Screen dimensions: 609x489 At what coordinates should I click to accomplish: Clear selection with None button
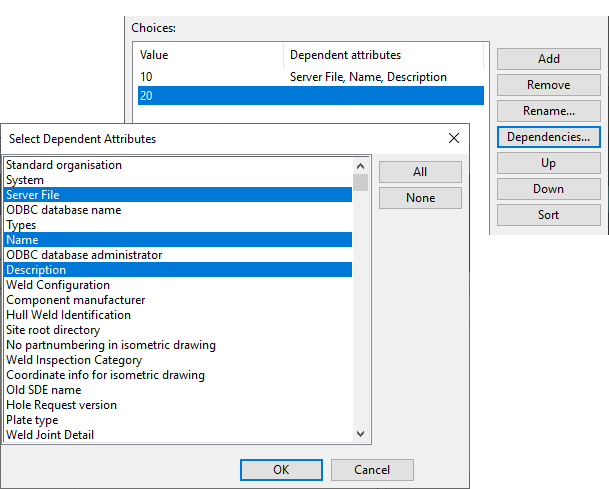coord(420,198)
